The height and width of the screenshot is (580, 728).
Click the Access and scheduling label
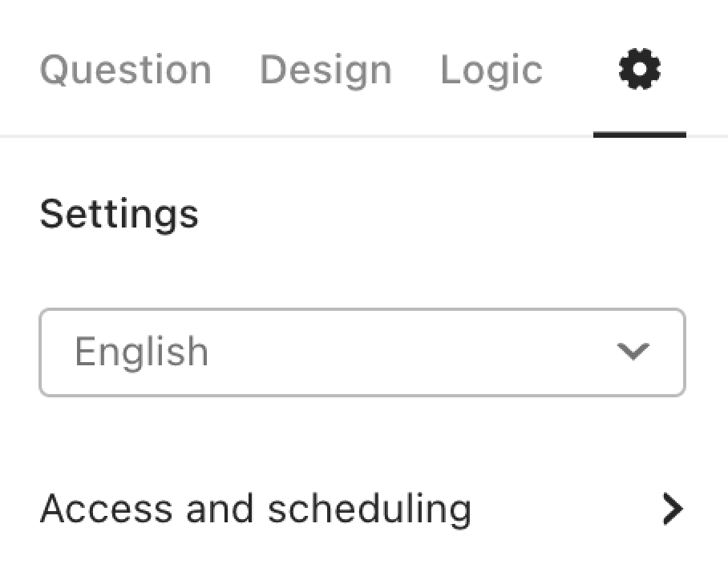point(256,510)
